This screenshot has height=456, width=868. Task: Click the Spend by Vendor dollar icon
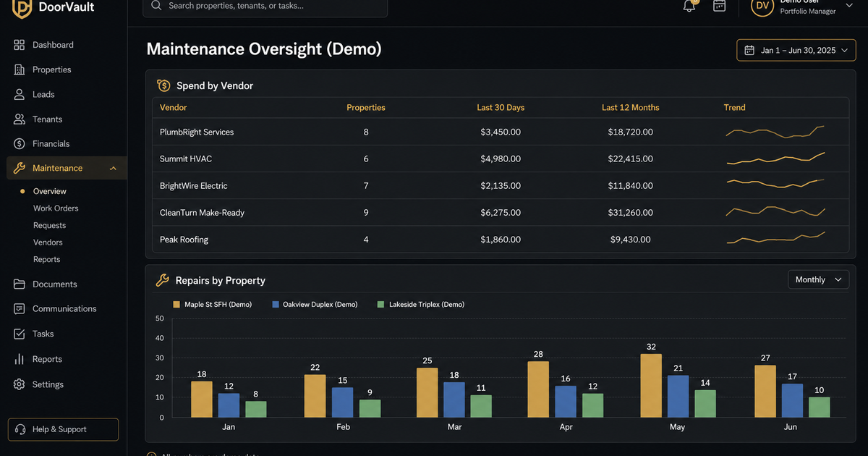(163, 85)
